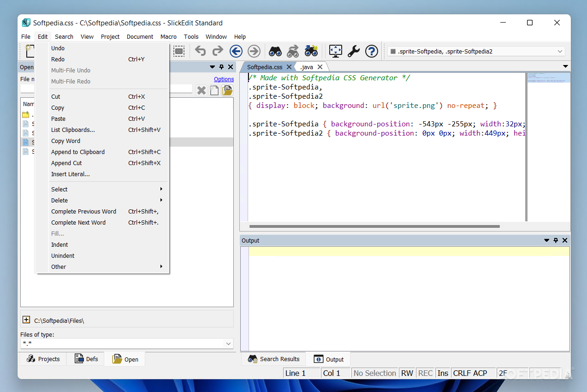Expand the C:\Softpedia\Files\ plus box

tap(26, 320)
